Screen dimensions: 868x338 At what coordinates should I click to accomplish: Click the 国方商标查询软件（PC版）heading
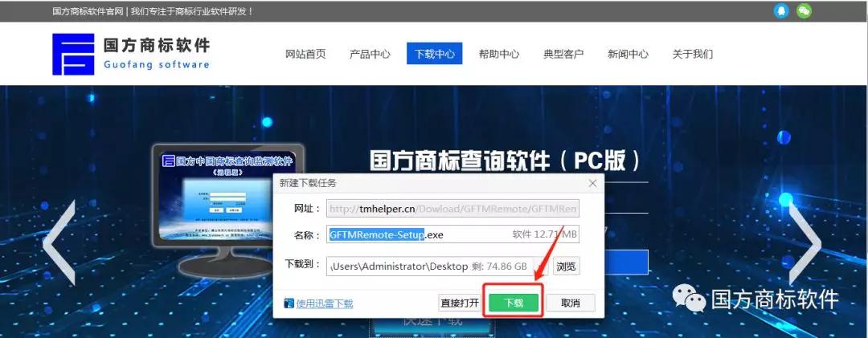click(504, 161)
